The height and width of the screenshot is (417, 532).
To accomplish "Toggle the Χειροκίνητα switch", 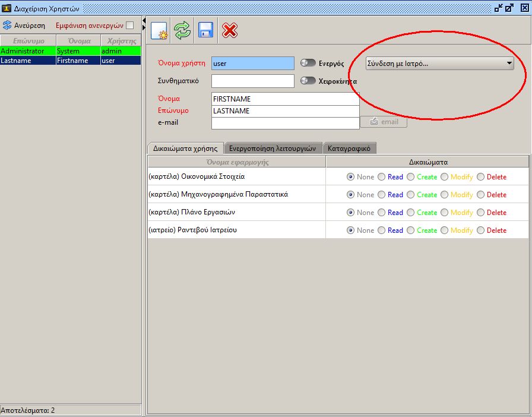I will [x=308, y=81].
